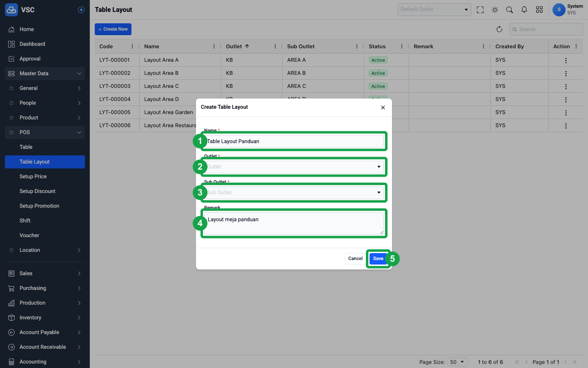Open the Action column menu
Viewport: 588px width, 368px height.
pyautogui.click(x=576, y=46)
